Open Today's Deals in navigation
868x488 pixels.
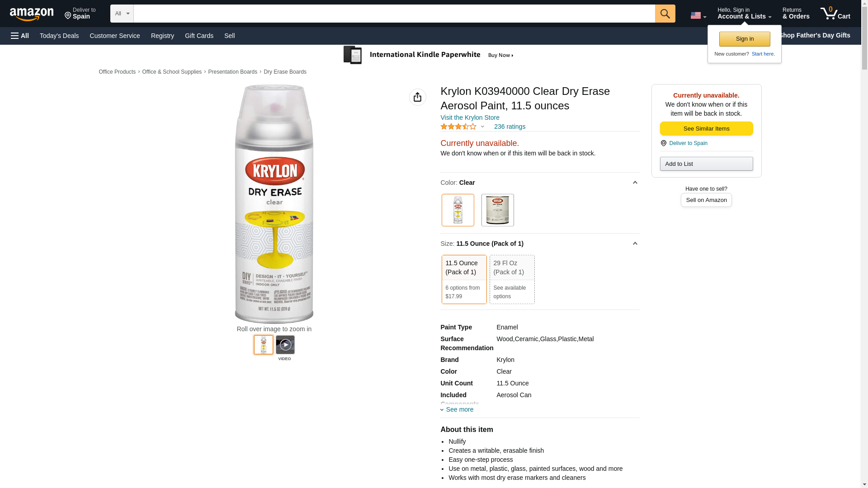[59, 36]
